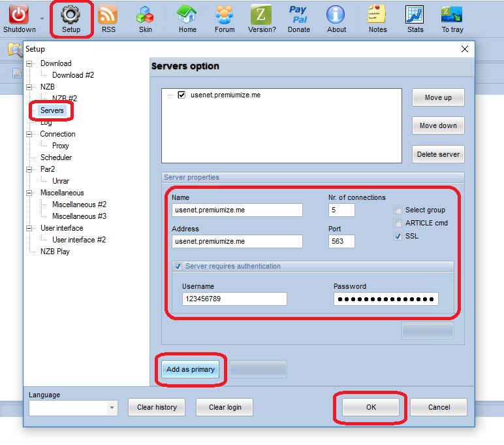Click the Password field
504x445 pixels.
[x=386, y=299]
